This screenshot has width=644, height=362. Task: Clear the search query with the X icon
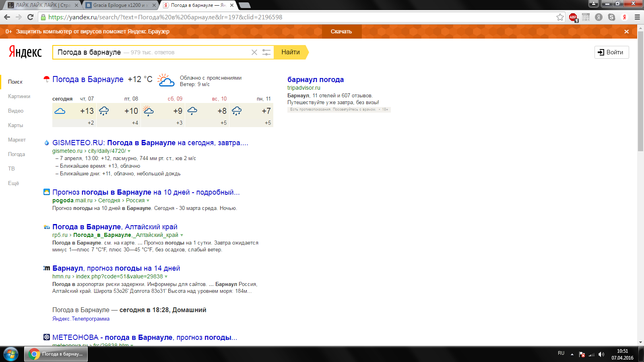click(254, 52)
